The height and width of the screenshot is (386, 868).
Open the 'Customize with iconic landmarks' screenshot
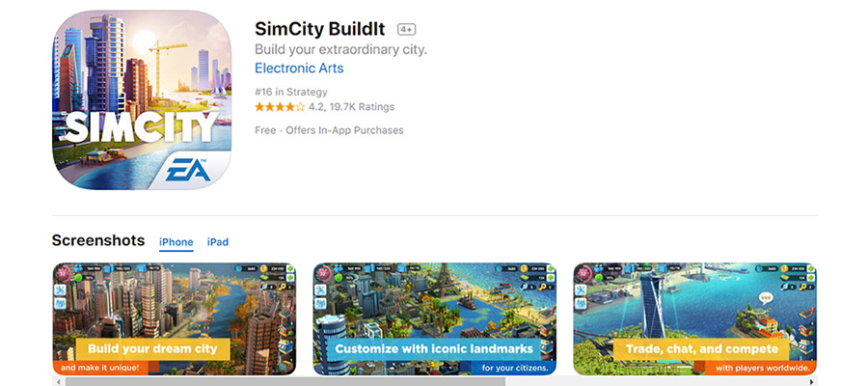[435, 319]
